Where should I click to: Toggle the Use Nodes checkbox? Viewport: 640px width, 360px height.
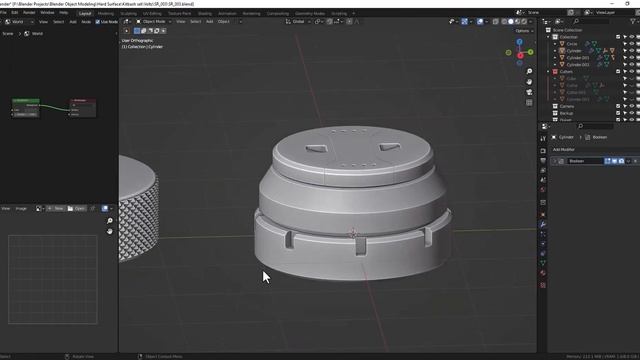(x=98, y=22)
